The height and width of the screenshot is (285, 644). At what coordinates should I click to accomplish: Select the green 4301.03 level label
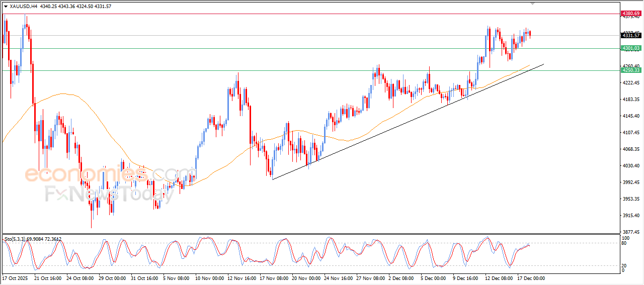click(x=630, y=48)
